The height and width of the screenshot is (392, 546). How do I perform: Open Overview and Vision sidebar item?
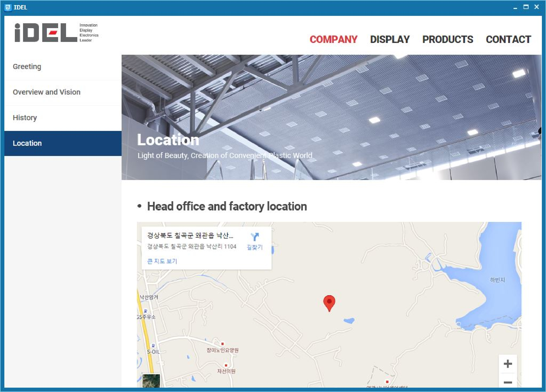coord(47,92)
